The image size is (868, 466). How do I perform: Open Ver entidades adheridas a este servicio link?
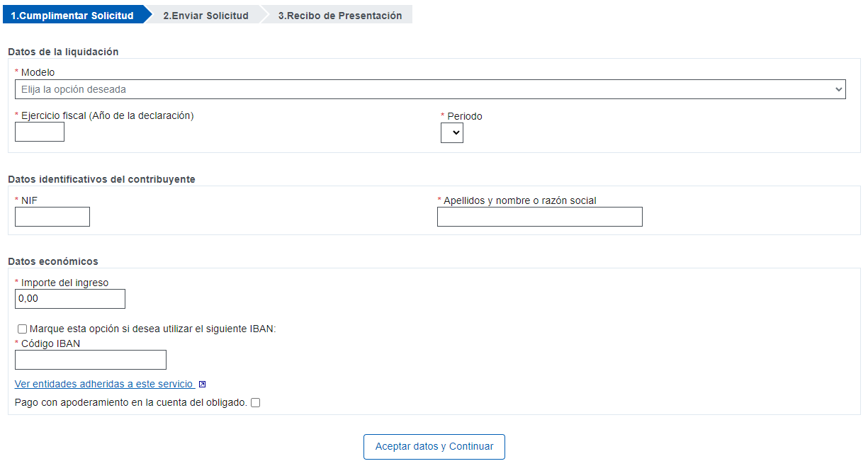tap(104, 384)
